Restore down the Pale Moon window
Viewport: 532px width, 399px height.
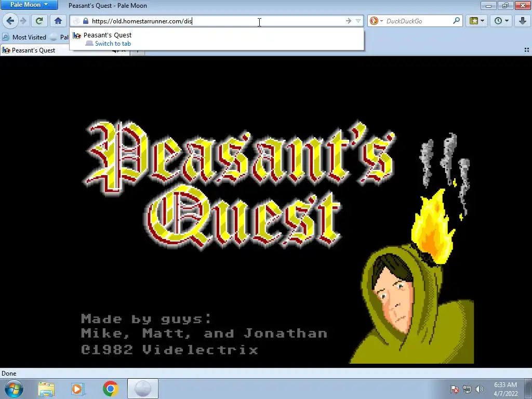pos(505,5)
